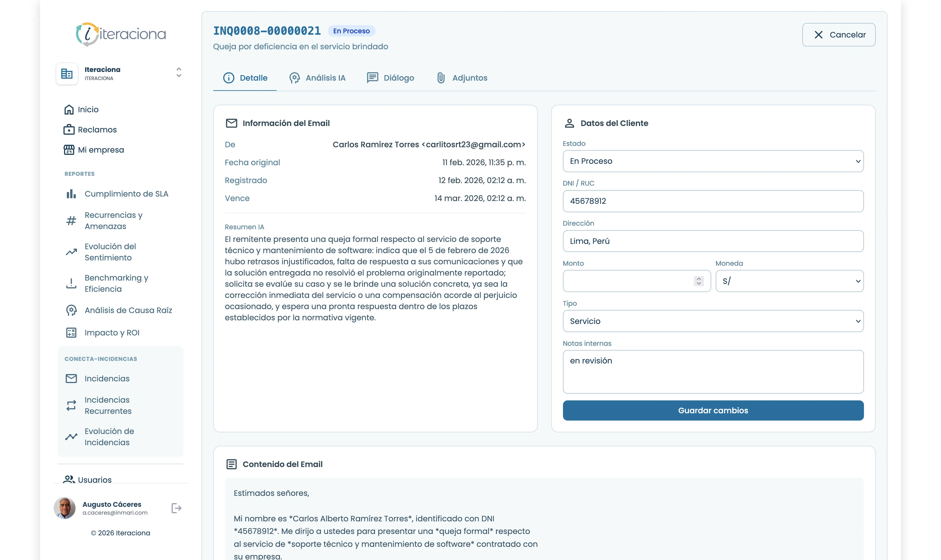
Task: Click the Incidencias Recurrentes repeat icon
Action: (71, 405)
